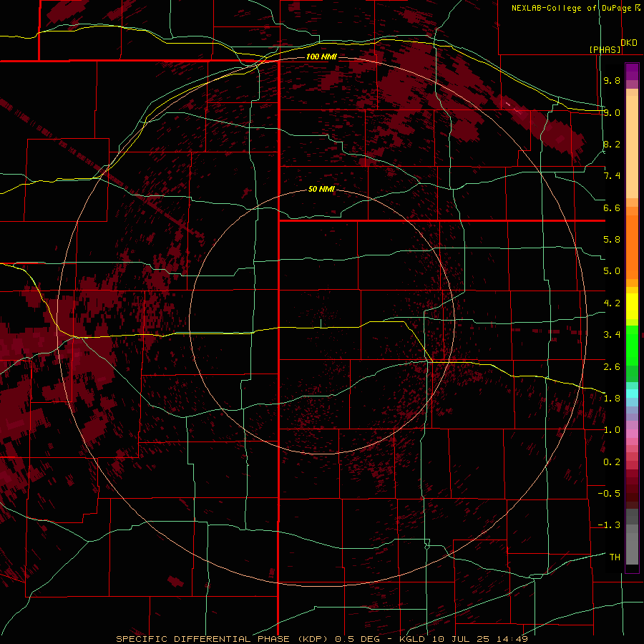
Task: Click the cyan segment of the color bar
Action: pyautogui.click(x=632, y=394)
